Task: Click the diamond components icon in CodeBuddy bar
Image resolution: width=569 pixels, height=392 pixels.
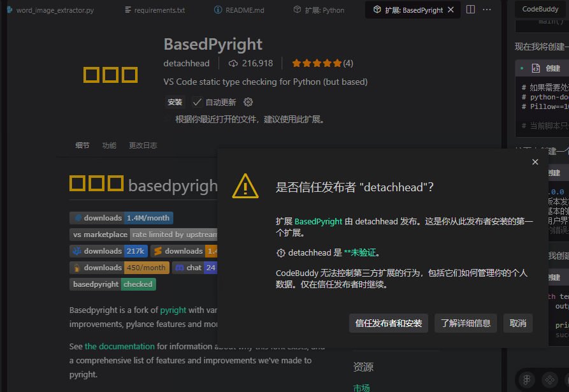Action: pos(550,380)
